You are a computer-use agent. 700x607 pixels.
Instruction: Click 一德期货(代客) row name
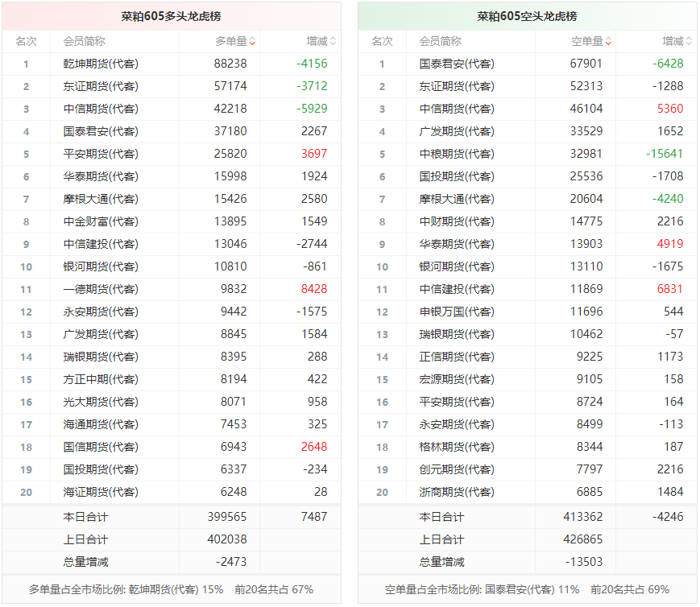(101, 289)
